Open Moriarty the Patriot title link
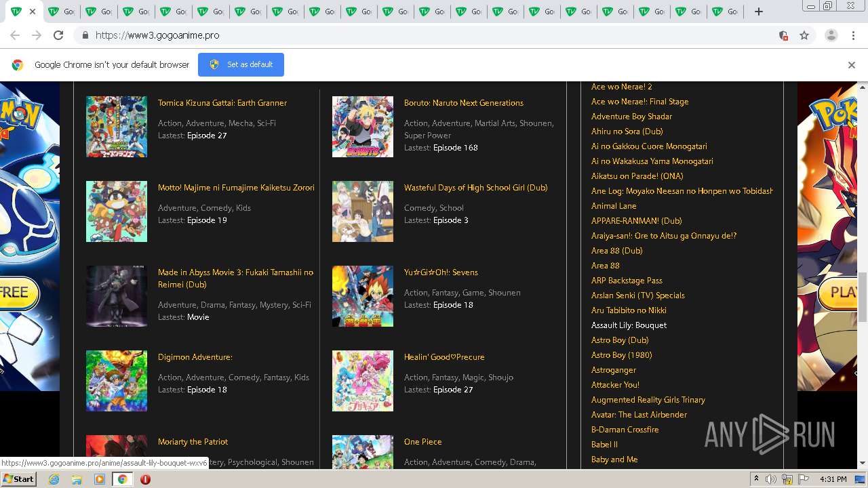 pos(193,442)
